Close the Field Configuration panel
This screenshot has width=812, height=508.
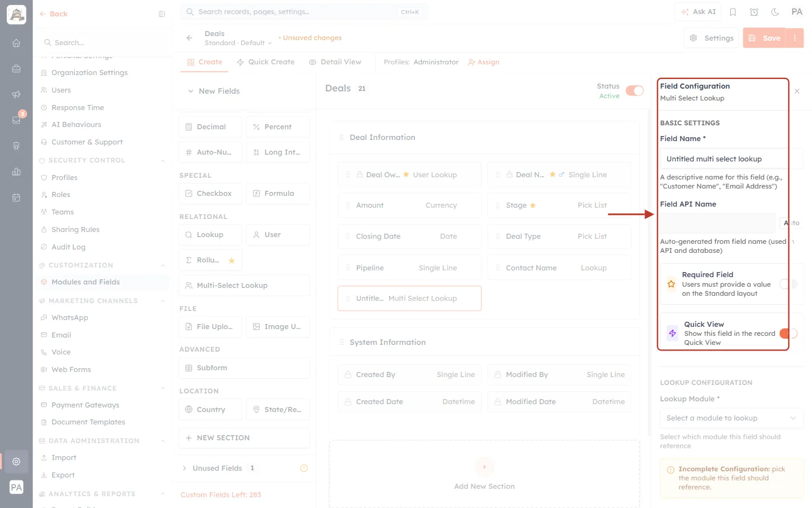coord(797,91)
